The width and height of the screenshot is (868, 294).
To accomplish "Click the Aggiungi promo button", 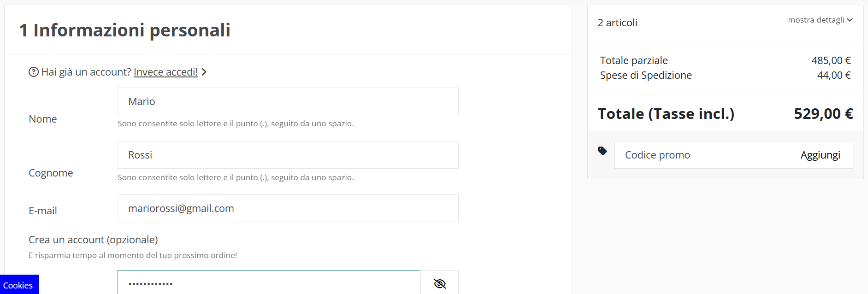I will [x=820, y=155].
